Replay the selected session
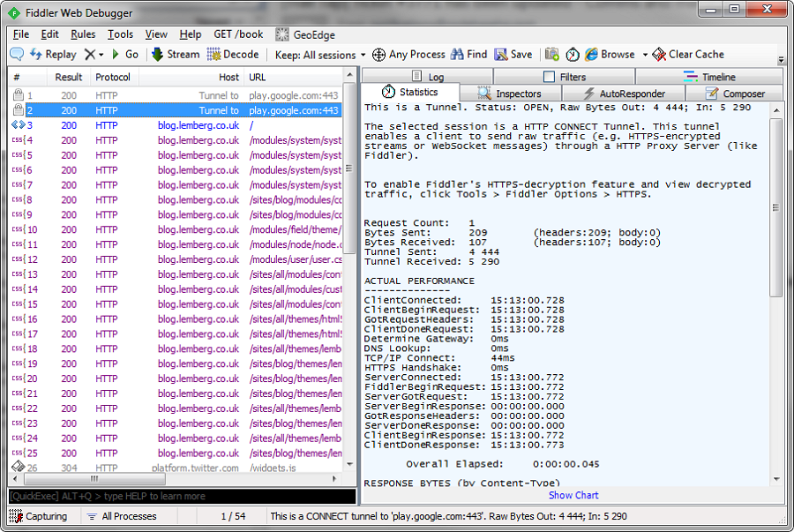794x532 pixels. click(53, 54)
